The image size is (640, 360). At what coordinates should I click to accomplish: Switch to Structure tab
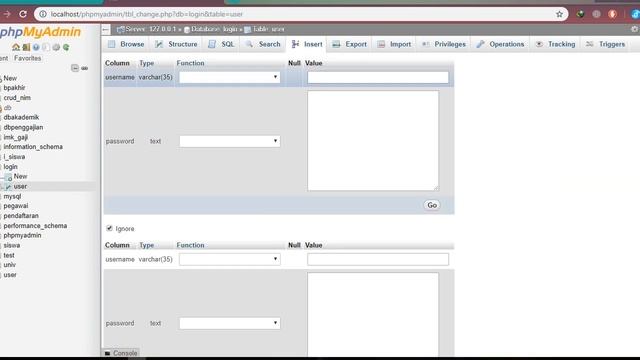tap(176, 44)
